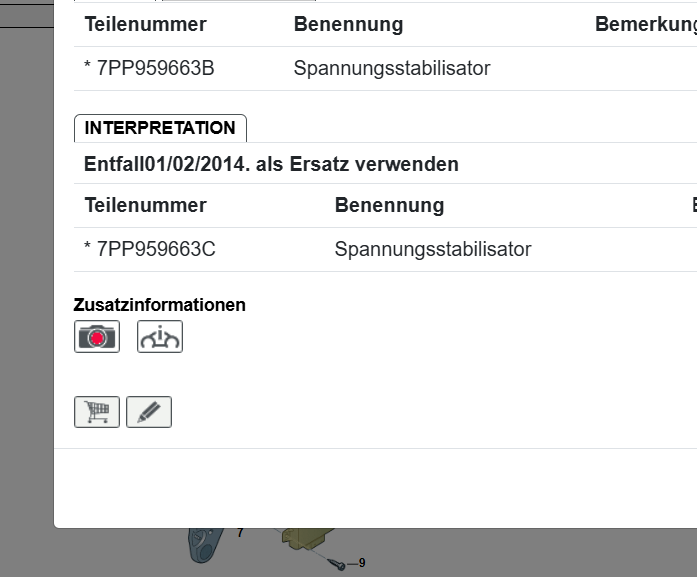This screenshot has width=697, height=577.
Task: Select the INTERPRETATION tab
Action: (x=160, y=128)
